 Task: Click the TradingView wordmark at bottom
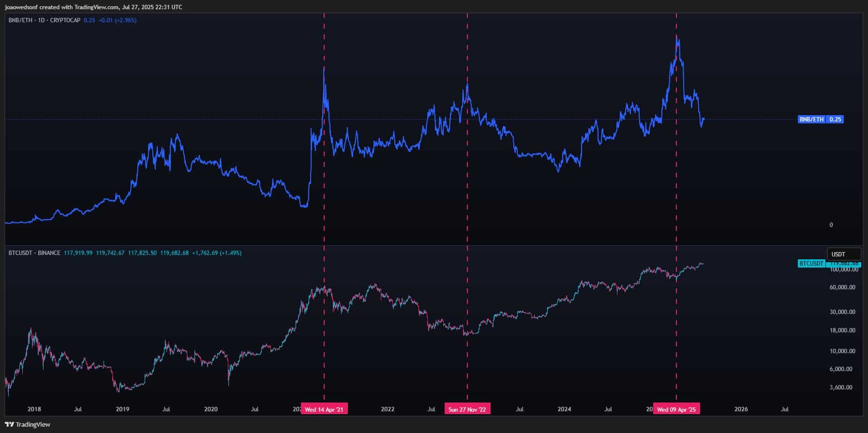pos(33,424)
